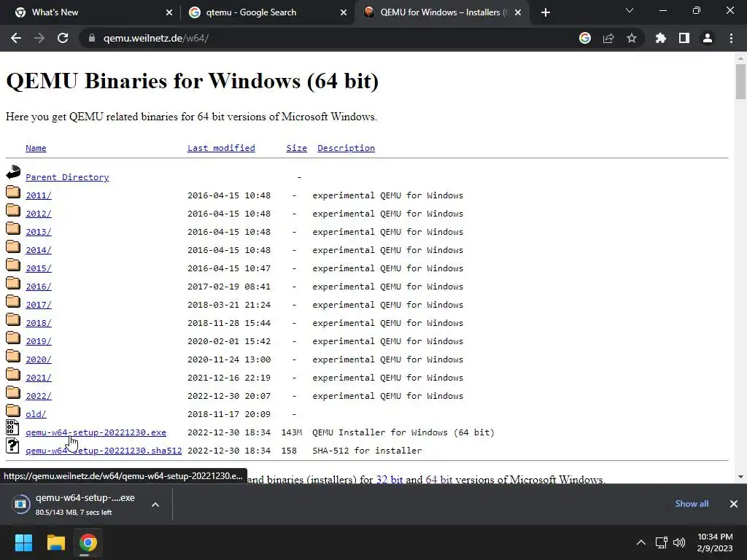The height and width of the screenshot is (560, 747).
Task: Open the 2017/ folder link
Action: pyautogui.click(x=39, y=305)
